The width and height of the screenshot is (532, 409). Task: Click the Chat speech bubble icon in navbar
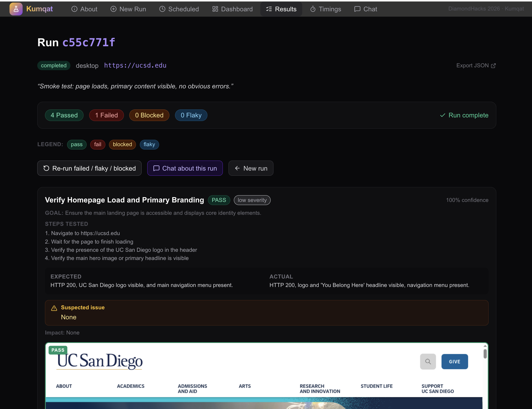tap(357, 9)
